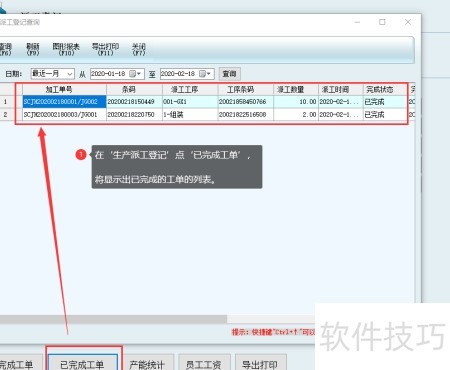Viewport: 450px width, 370px height.
Task: Minimize the 派工登记查询 window
Action: pyautogui.click(x=357, y=22)
